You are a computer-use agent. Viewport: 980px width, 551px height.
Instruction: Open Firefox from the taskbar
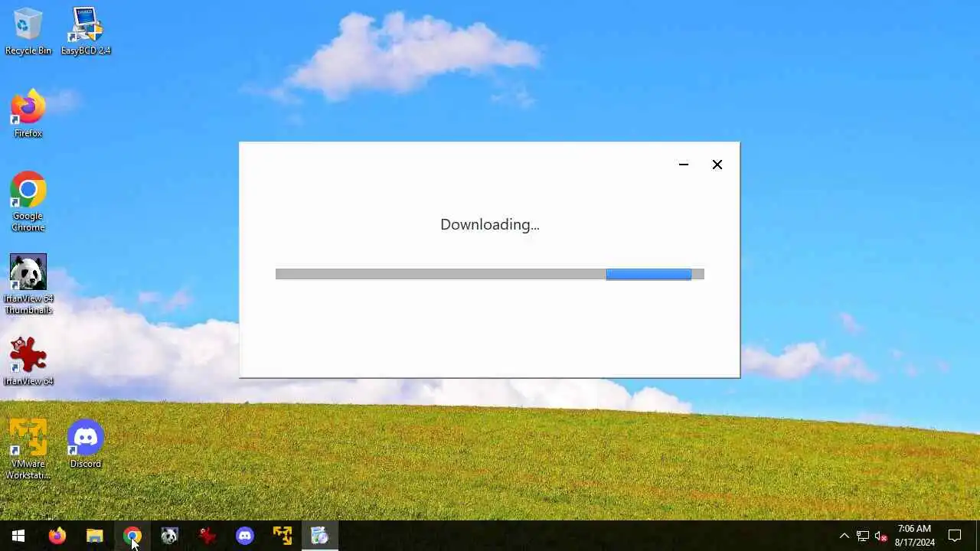(57, 536)
